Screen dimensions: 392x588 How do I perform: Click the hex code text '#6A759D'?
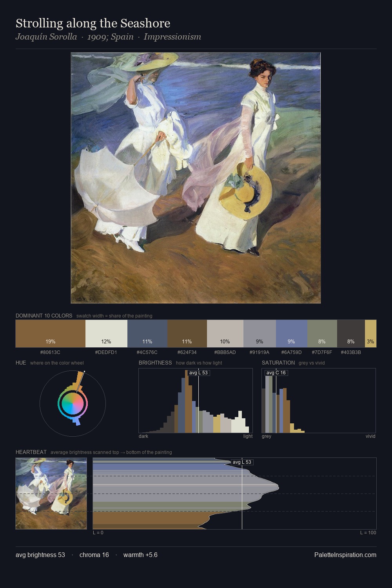coord(291,352)
